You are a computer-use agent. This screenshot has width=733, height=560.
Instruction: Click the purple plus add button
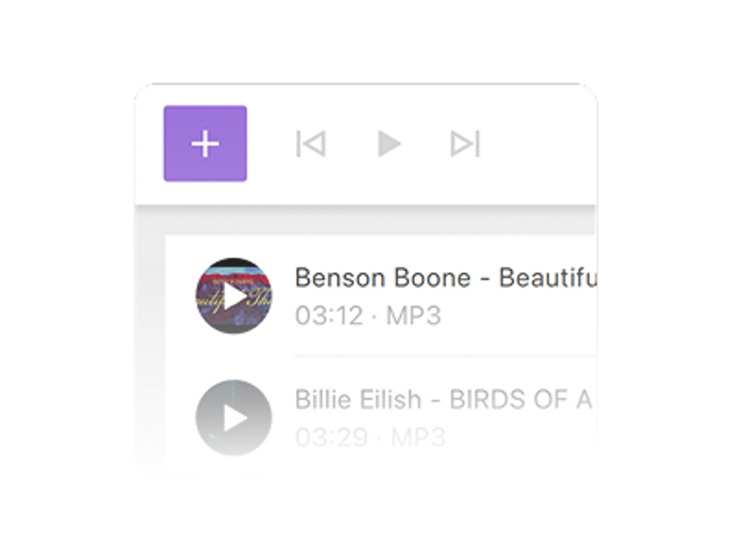pyautogui.click(x=205, y=144)
